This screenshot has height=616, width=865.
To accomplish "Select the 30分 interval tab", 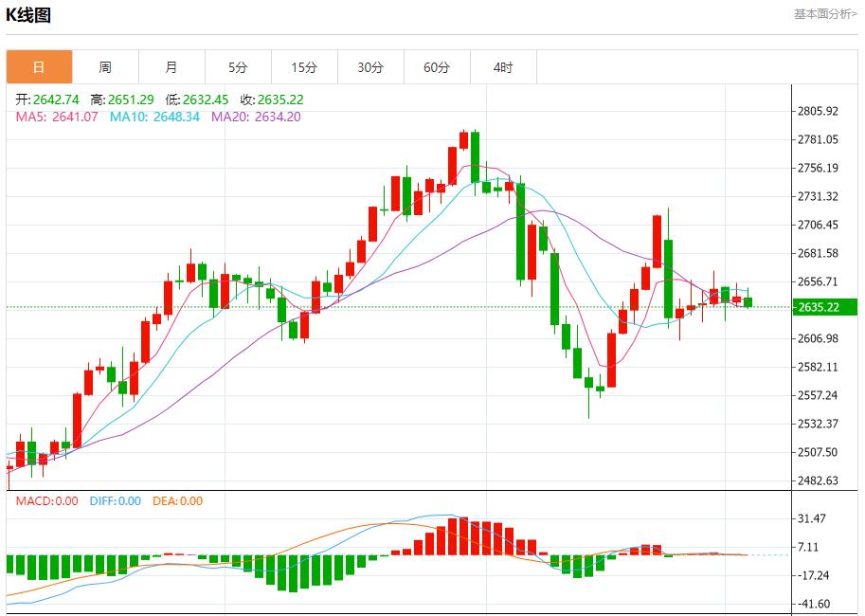I will pos(370,67).
